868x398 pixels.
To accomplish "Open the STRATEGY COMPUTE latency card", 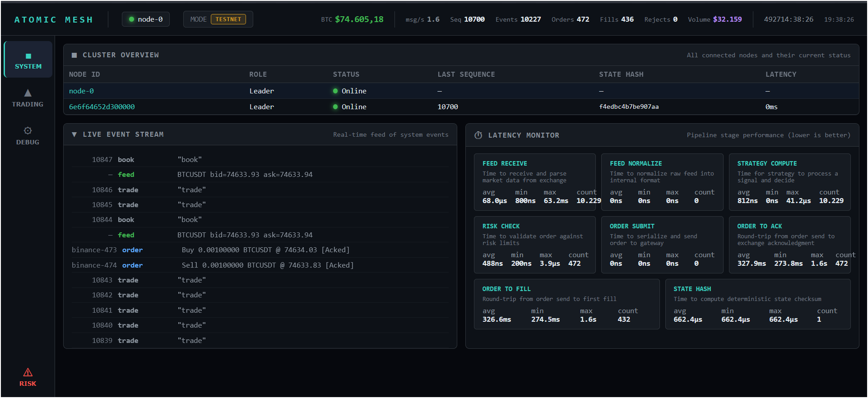I will click(790, 182).
